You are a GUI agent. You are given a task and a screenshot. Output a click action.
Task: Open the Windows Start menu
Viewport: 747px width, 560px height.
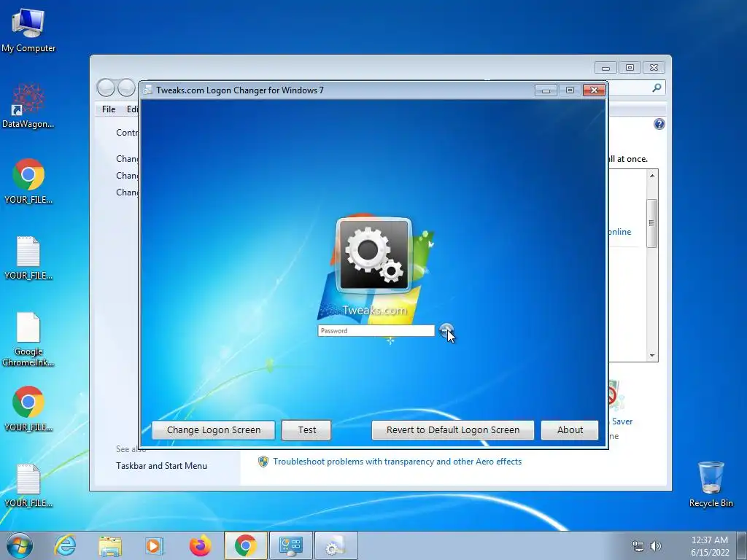(20, 545)
